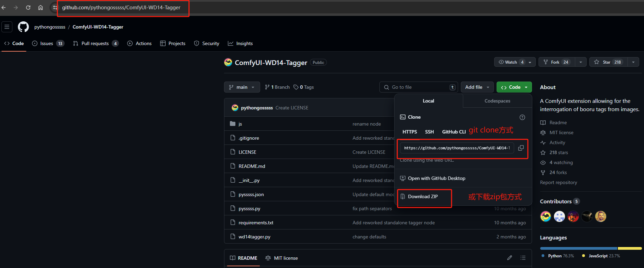644x268 pixels.
Task: Open the Issues tab
Action: point(48,43)
